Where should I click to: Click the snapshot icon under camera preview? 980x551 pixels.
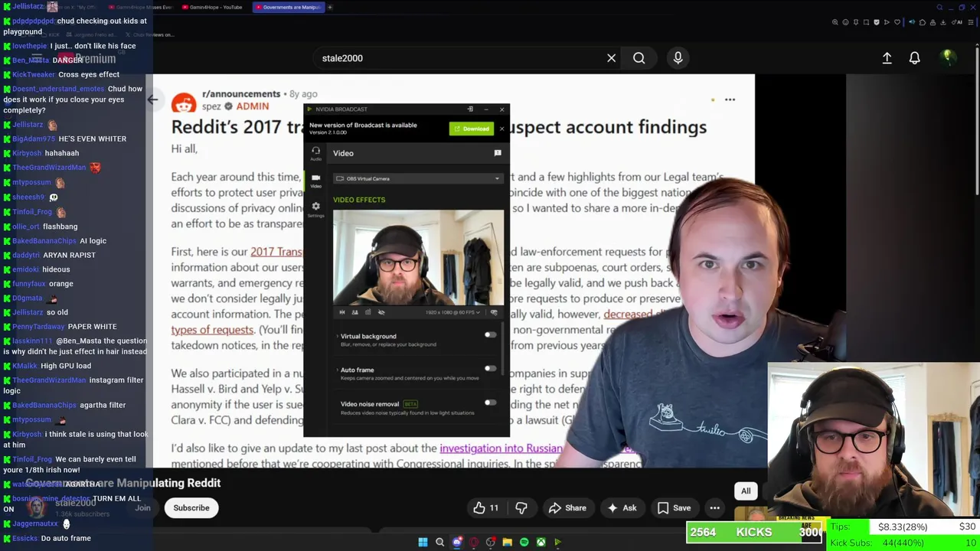click(368, 312)
